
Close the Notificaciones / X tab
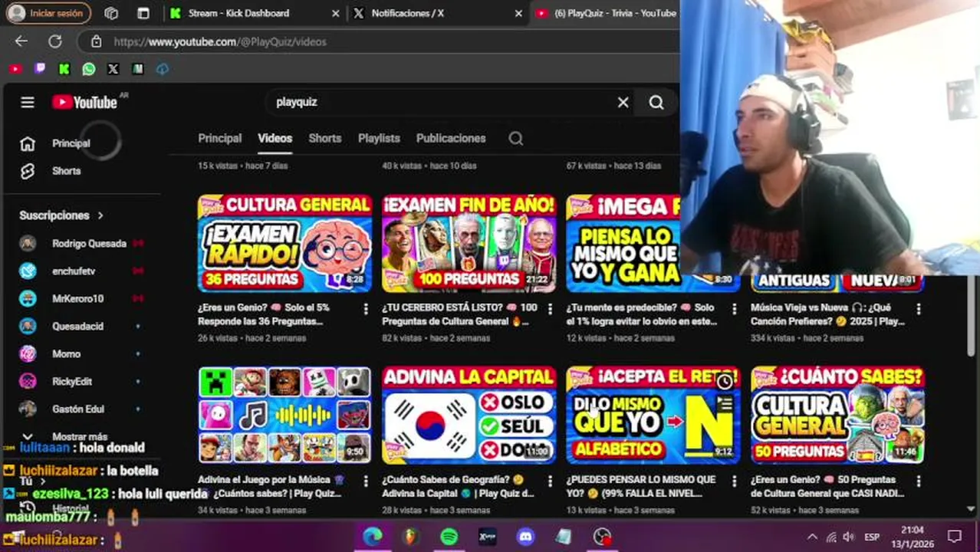tap(518, 13)
